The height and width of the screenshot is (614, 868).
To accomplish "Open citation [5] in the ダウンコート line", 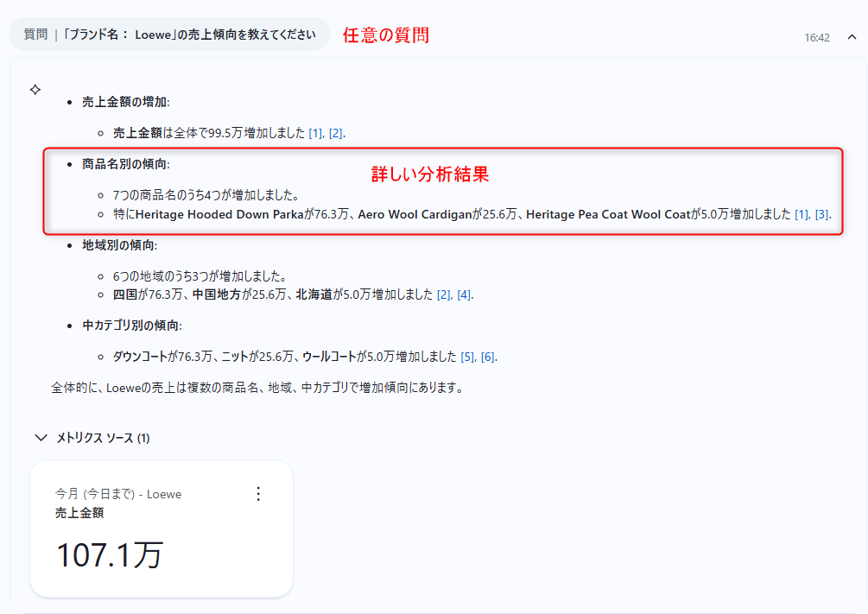I will coord(468,358).
